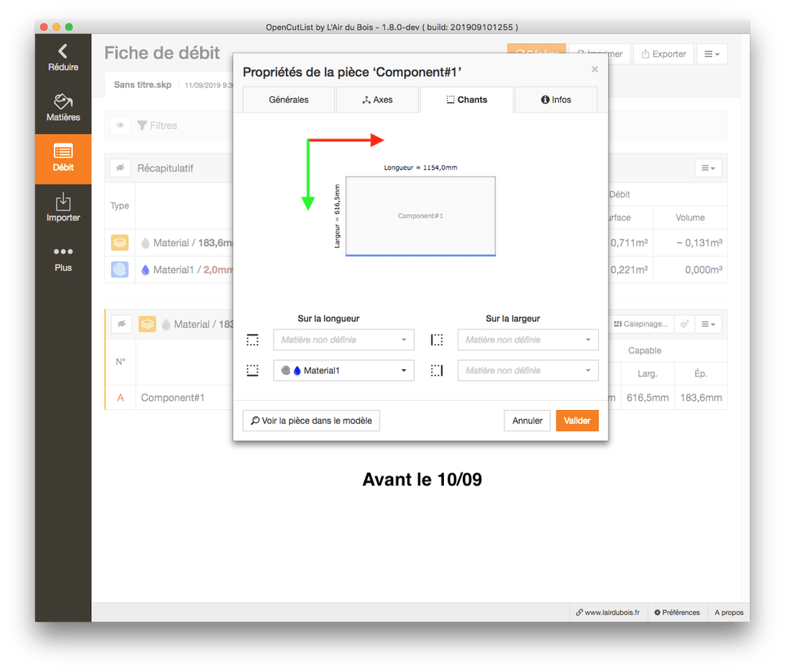Open left largeur edge material dropdown

(x=528, y=339)
